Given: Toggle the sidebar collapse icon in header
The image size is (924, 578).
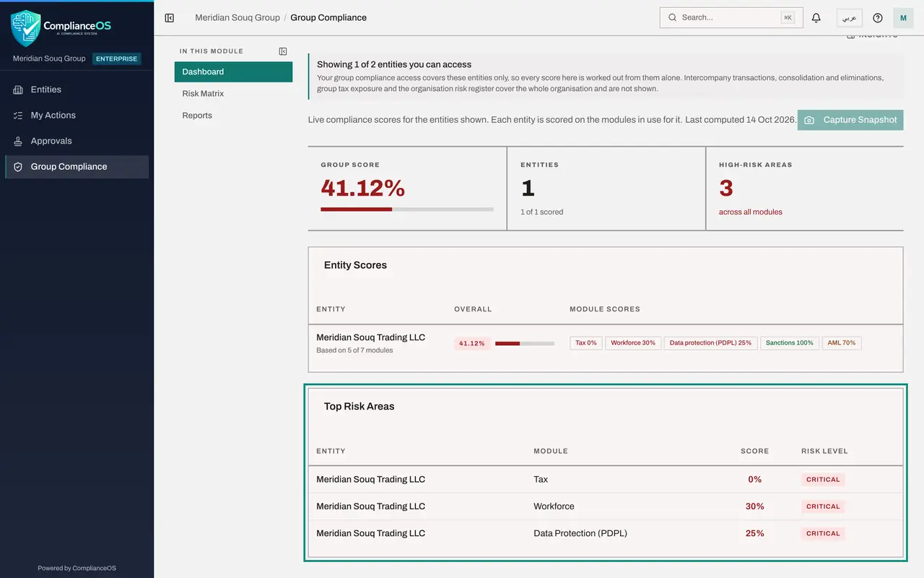Looking at the screenshot, I should click(x=170, y=17).
